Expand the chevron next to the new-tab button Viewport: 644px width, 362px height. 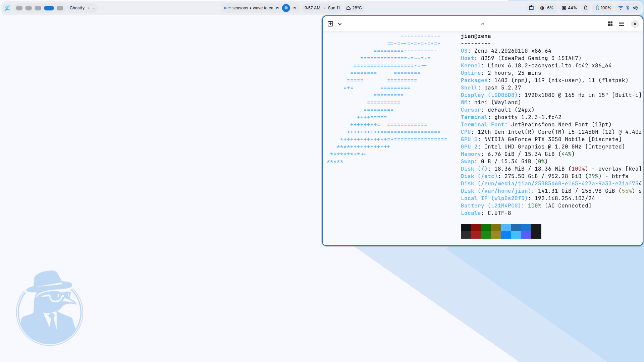(x=340, y=24)
